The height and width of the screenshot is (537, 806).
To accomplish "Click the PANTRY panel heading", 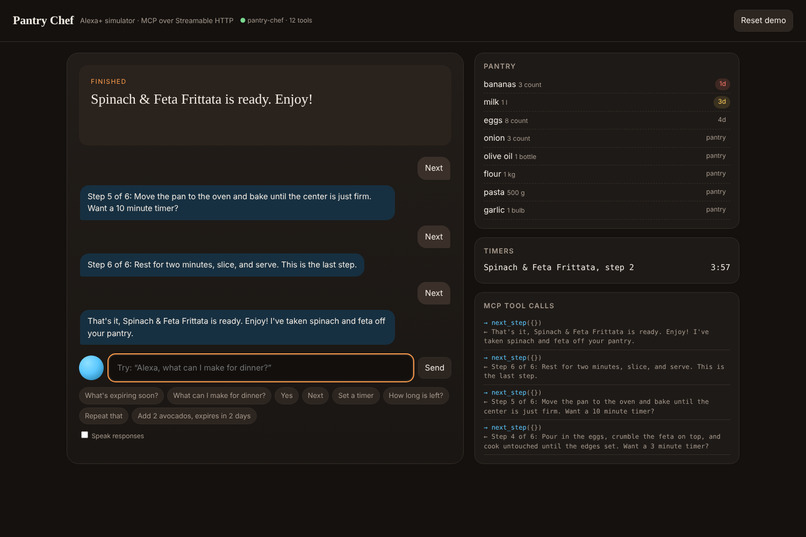I will click(499, 66).
